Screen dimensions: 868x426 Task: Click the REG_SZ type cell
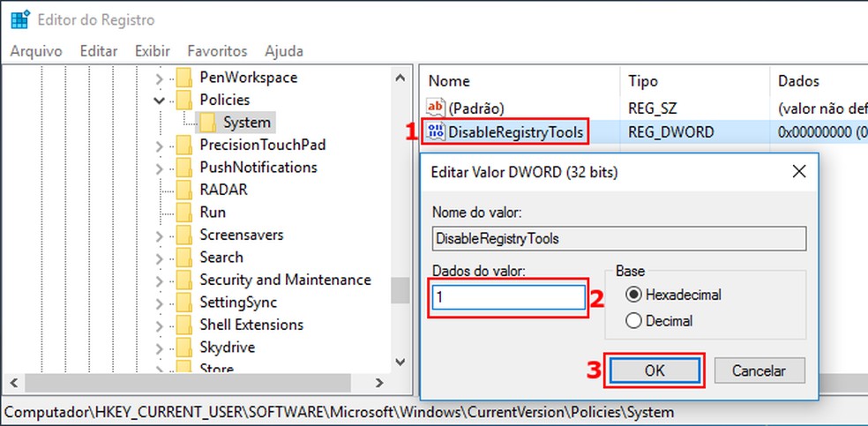point(652,109)
